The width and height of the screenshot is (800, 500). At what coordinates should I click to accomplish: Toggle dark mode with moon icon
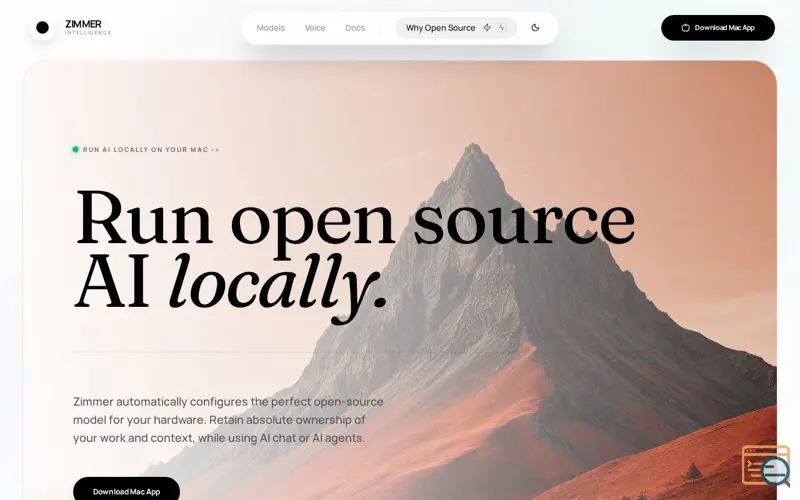535,28
